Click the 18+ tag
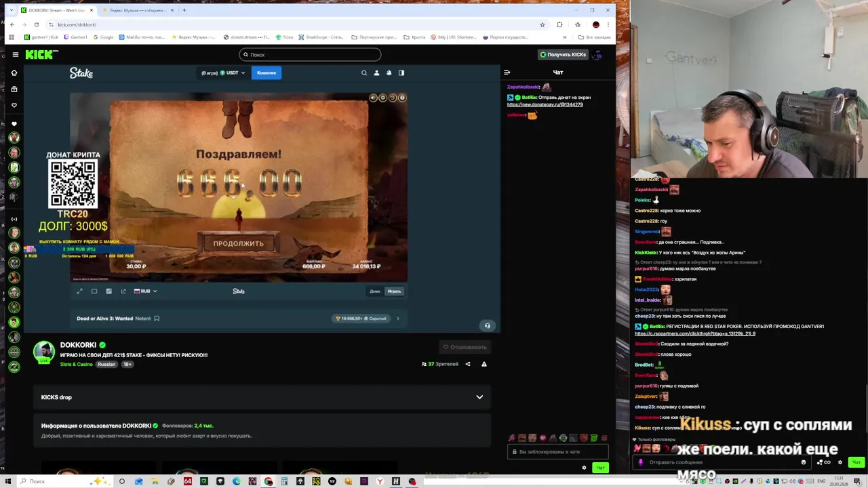Viewport: 868px width, 488px height. click(x=127, y=364)
